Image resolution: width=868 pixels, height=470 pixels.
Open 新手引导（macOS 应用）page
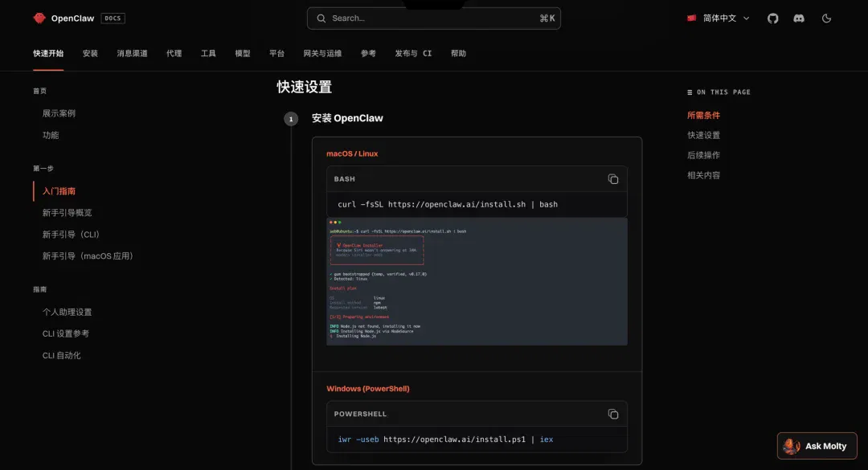pyautogui.click(x=88, y=255)
